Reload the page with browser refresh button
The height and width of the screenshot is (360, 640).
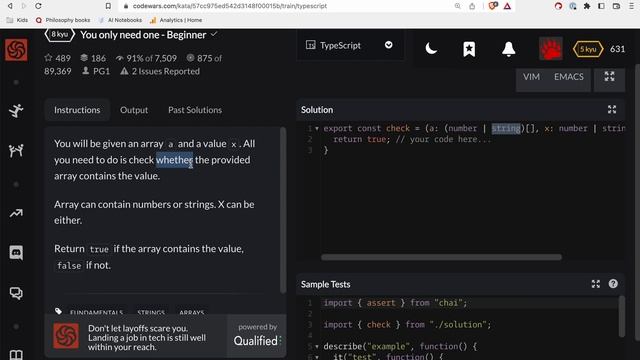click(x=38, y=6)
